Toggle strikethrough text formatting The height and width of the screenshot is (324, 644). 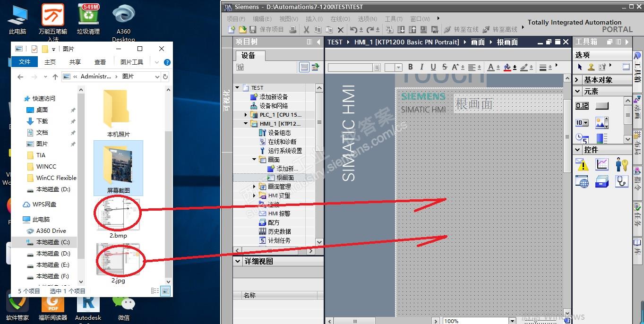(x=445, y=67)
